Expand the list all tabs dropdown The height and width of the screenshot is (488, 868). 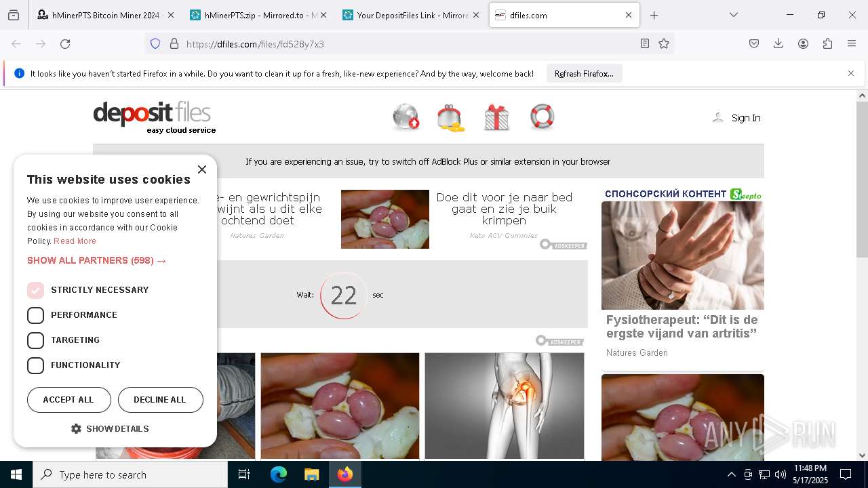pyautogui.click(x=734, y=15)
